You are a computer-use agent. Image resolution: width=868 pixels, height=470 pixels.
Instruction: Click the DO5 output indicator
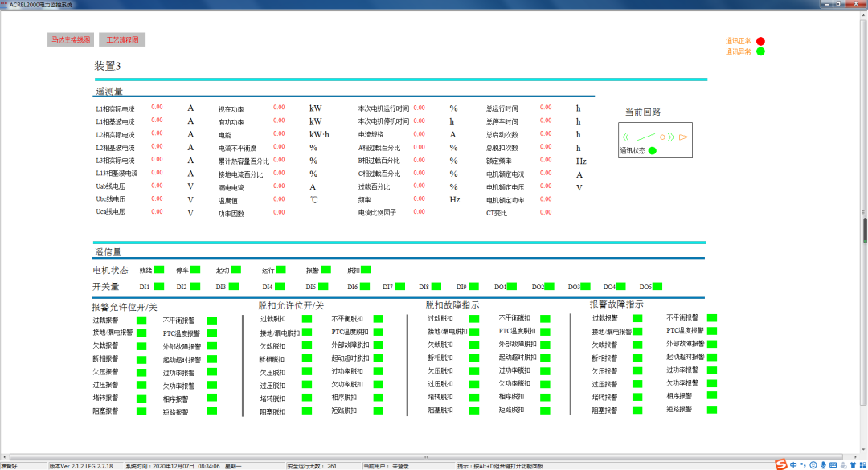tap(657, 286)
